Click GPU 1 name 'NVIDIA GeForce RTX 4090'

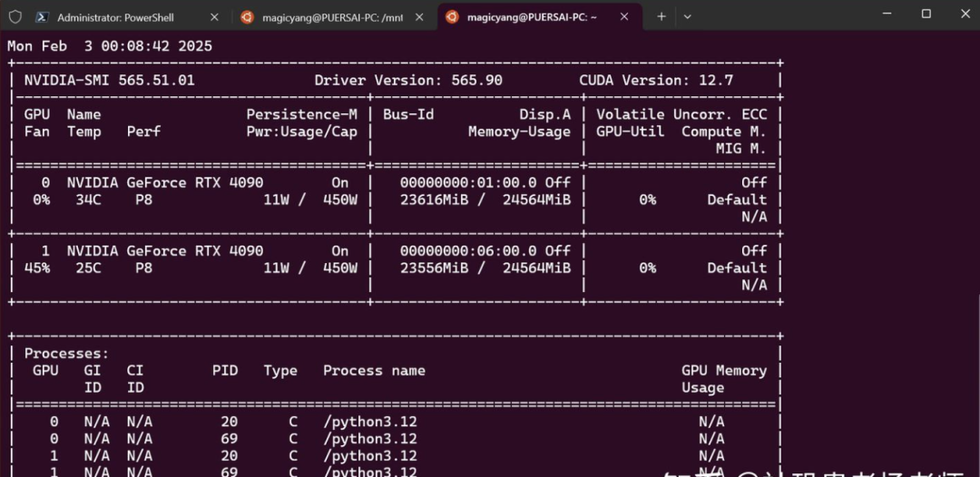click(x=165, y=251)
